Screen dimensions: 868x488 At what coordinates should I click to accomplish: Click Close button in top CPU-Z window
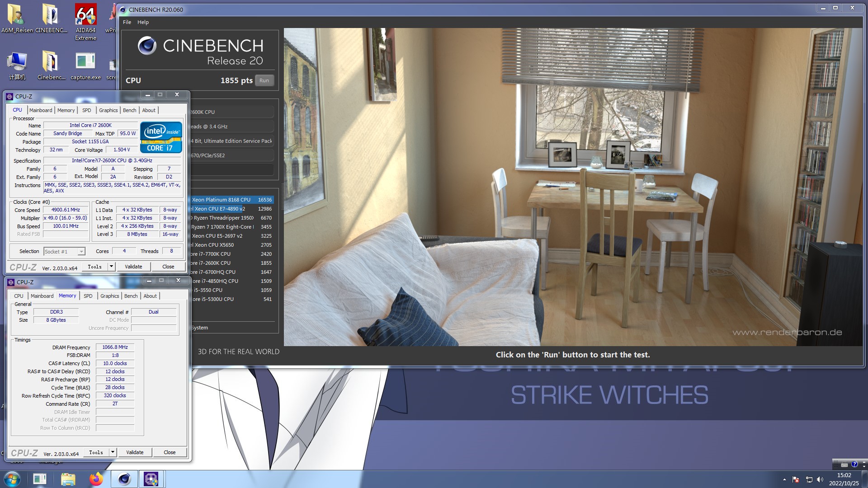tap(168, 267)
